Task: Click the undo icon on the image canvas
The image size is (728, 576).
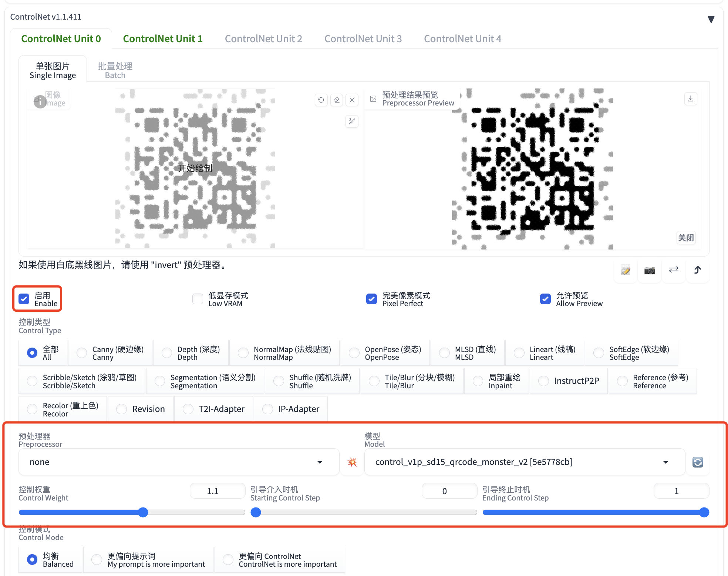Action: click(x=321, y=100)
